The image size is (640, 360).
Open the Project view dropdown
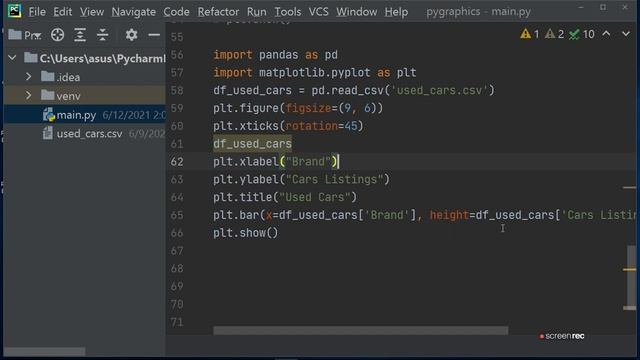click(x=25, y=35)
